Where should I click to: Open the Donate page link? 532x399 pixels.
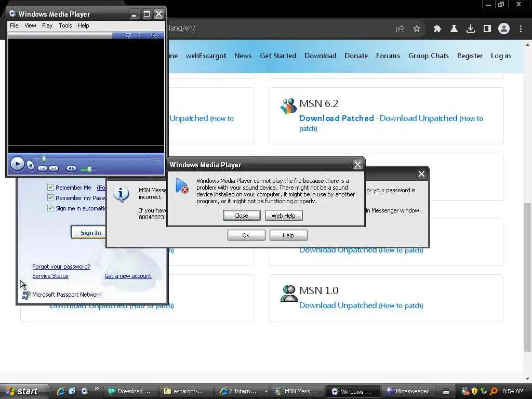[356, 56]
